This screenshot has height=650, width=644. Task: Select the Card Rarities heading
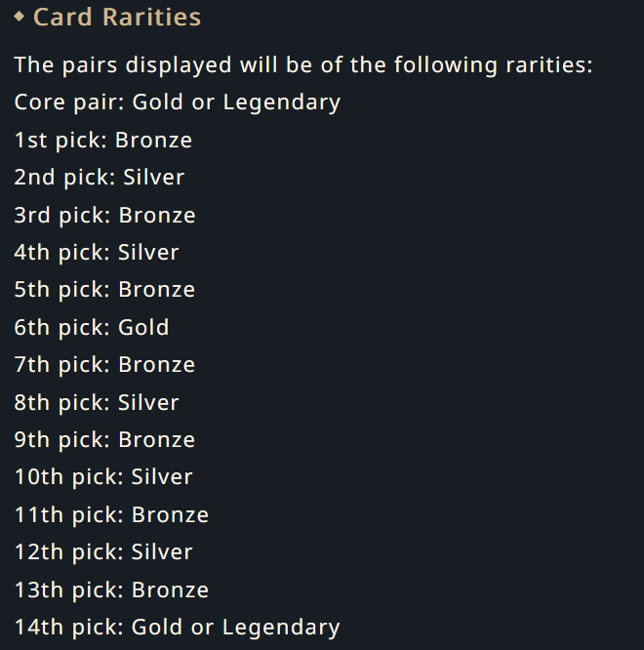(117, 18)
